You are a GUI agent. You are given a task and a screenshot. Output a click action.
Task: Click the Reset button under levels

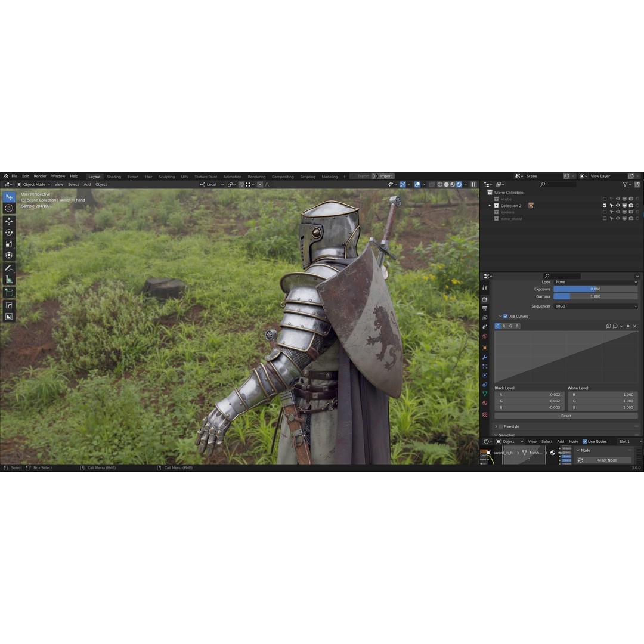click(566, 416)
